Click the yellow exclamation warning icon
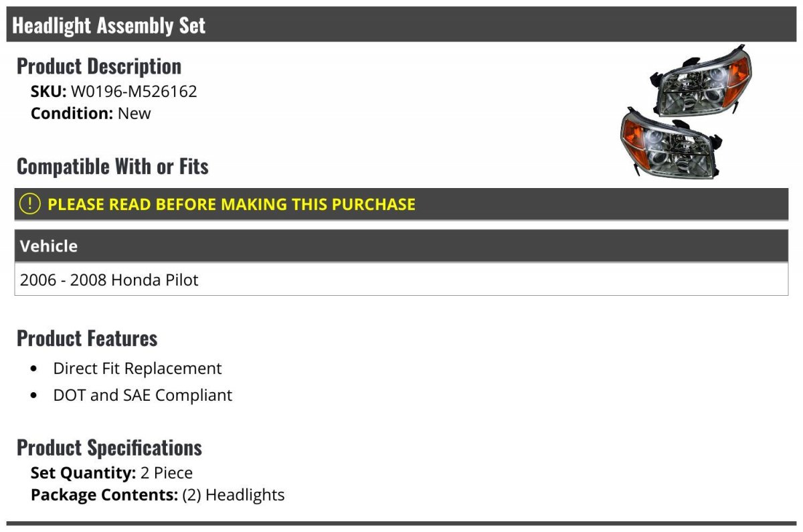 pos(30,204)
